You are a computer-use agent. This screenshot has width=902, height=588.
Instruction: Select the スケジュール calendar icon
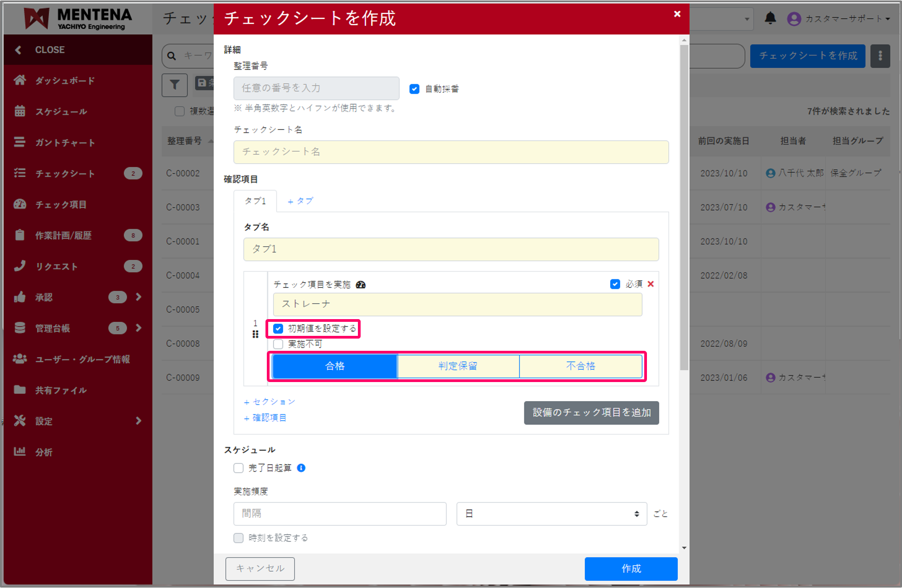coord(20,111)
